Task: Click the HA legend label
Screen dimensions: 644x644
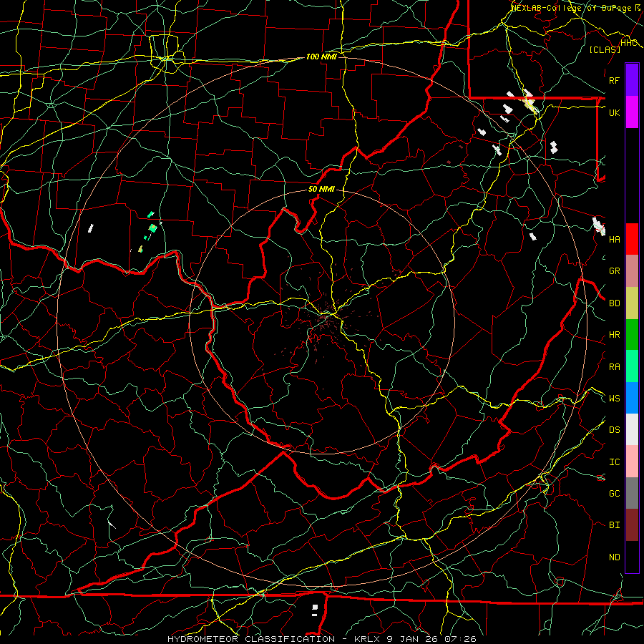Action: [x=614, y=239]
